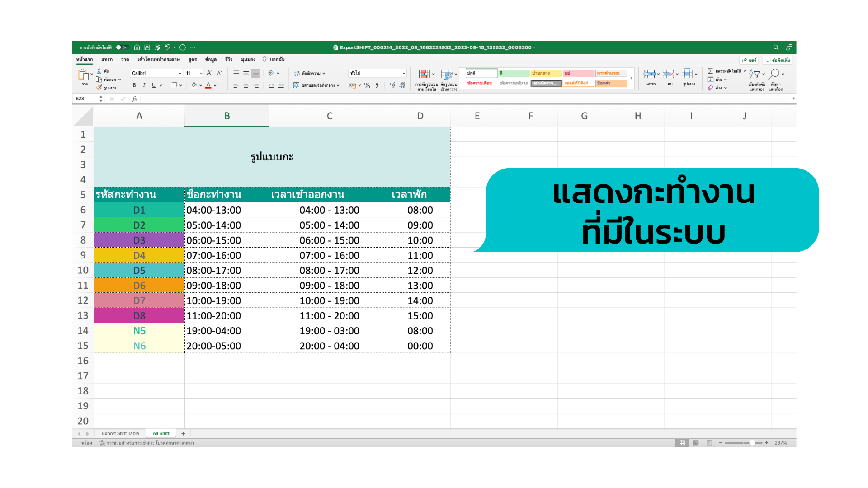Click the AutoSum sigma icon
This screenshot has height=488, width=868.
pos(710,71)
